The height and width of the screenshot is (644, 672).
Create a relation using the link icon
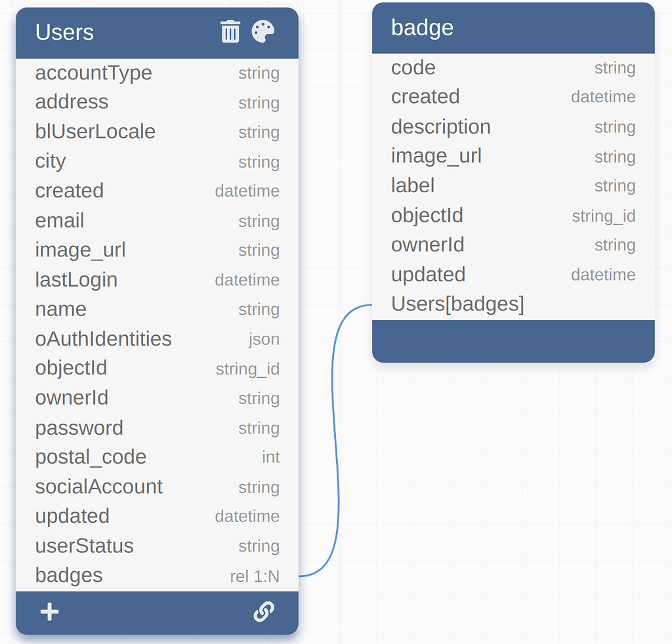(264, 611)
